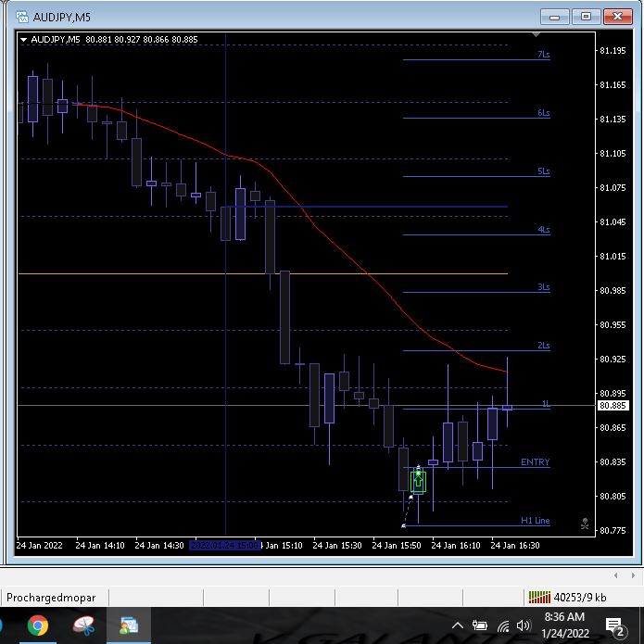Viewport: 644px width, 644px height.
Task: Click the 80.775 price scale value
Action: (x=612, y=530)
